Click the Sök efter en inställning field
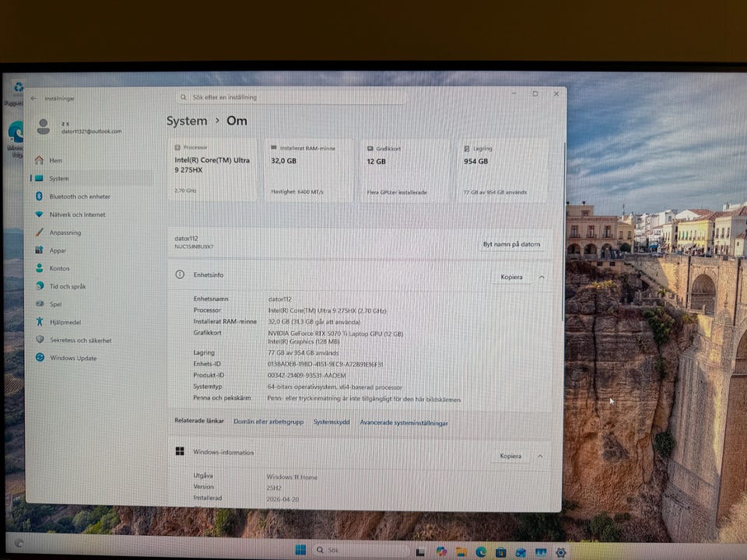The width and height of the screenshot is (747, 560). click(292, 98)
